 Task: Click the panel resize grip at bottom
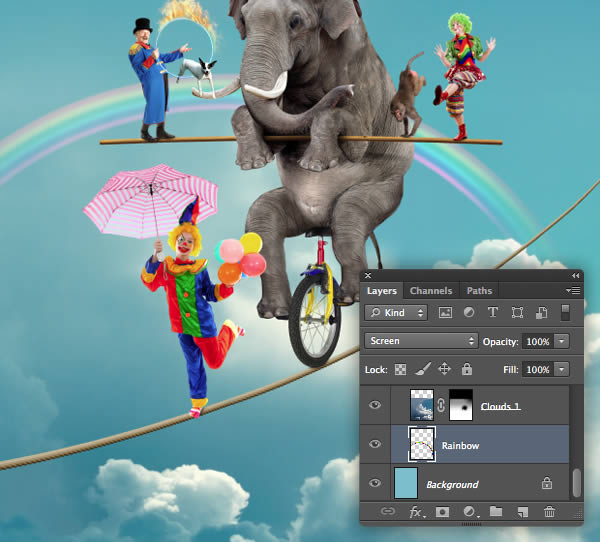pyautogui.click(x=472, y=524)
